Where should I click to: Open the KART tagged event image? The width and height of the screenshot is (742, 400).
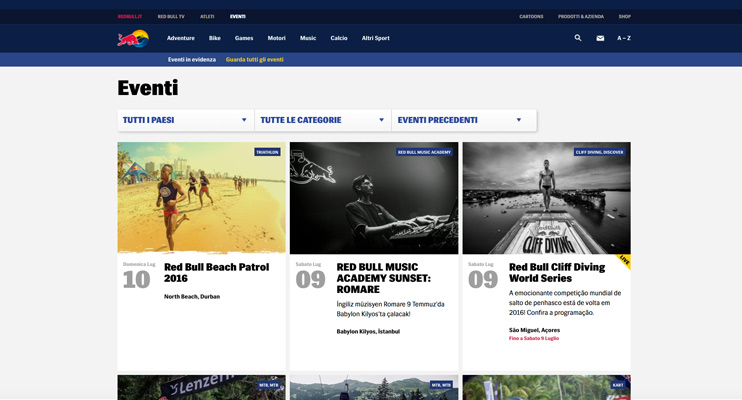click(547, 388)
